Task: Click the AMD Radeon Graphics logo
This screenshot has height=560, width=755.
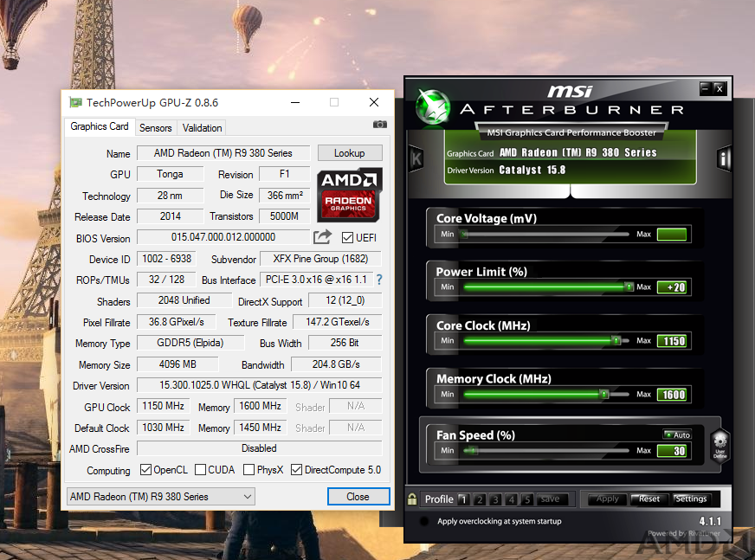Action: click(350, 195)
